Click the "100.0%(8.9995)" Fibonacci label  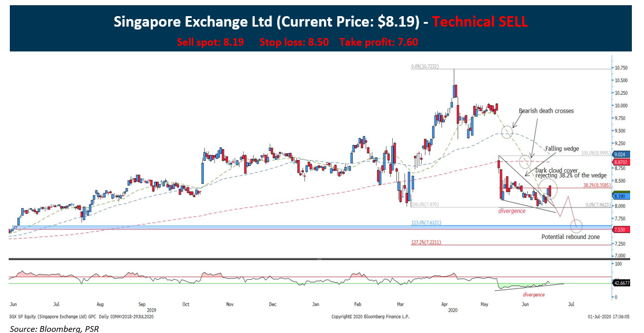pos(595,153)
